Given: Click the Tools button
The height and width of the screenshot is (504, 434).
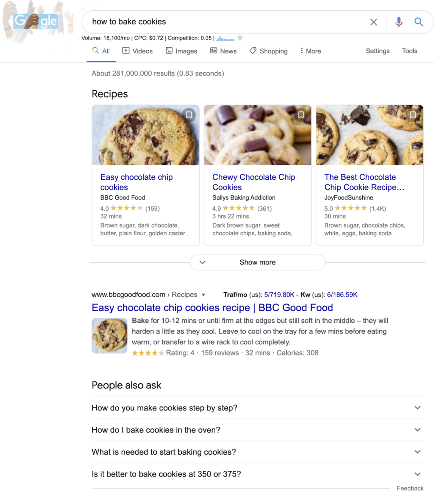Looking at the screenshot, I should 410,51.
